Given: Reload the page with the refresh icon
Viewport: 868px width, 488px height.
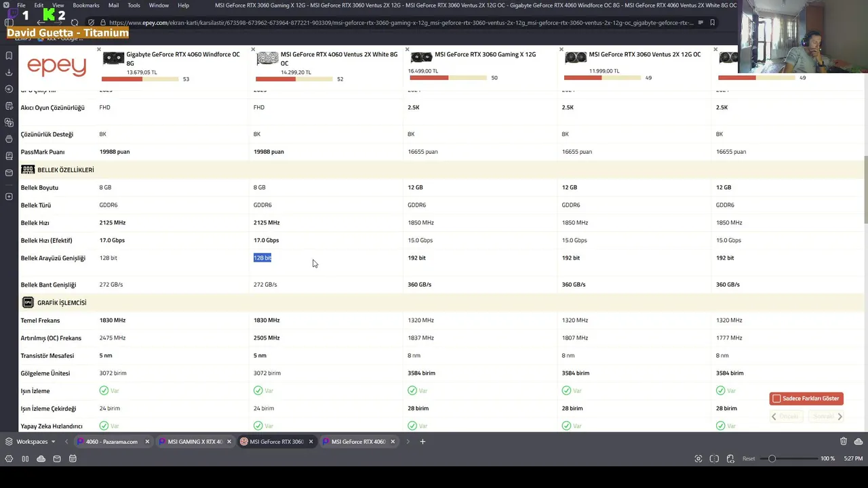Looking at the screenshot, I should (x=75, y=22).
